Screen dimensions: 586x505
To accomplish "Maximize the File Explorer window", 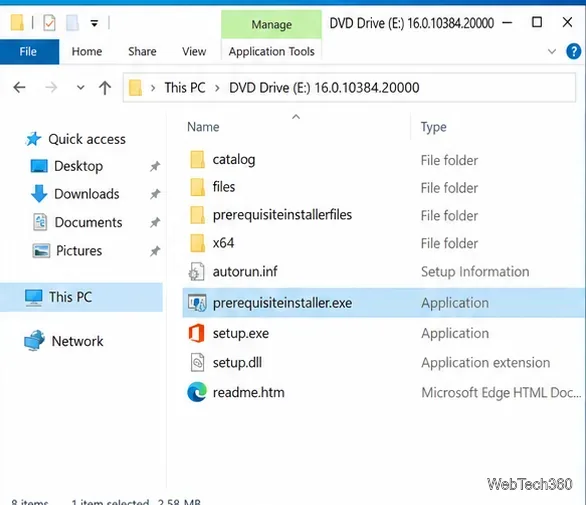I will pyautogui.click(x=537, y=22).
